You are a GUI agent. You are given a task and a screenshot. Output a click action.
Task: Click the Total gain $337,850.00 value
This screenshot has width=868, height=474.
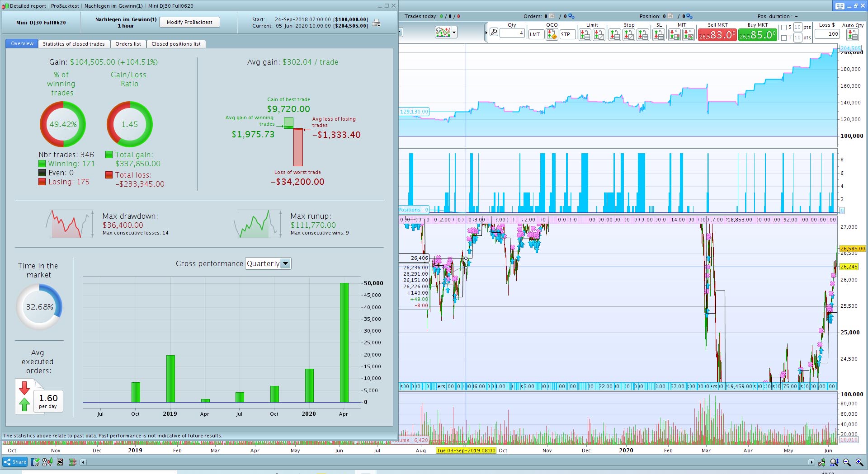coord(137,164)
